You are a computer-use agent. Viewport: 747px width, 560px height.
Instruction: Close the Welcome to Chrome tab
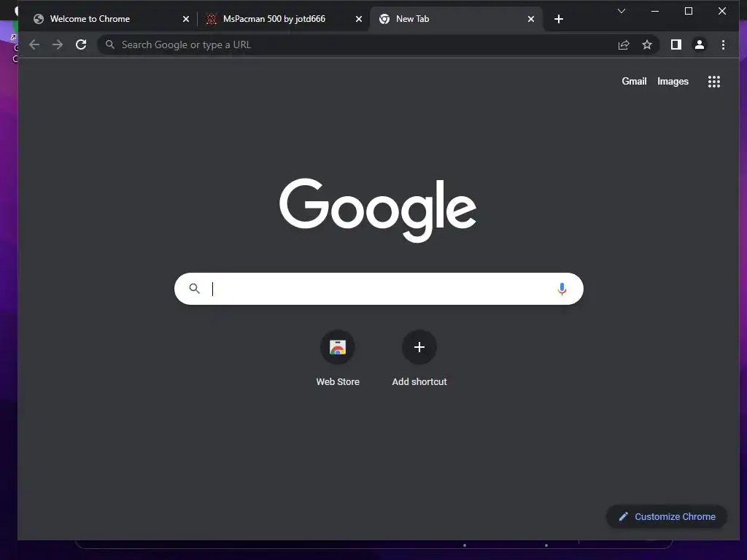click(x=186, y=19)
